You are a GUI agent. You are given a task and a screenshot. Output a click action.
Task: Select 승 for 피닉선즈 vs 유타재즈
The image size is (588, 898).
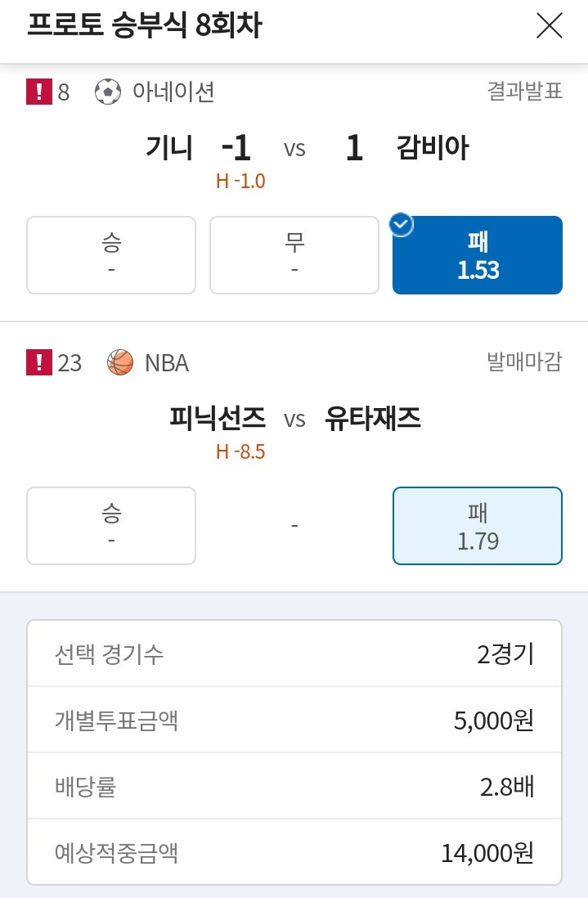click(111, 526)
